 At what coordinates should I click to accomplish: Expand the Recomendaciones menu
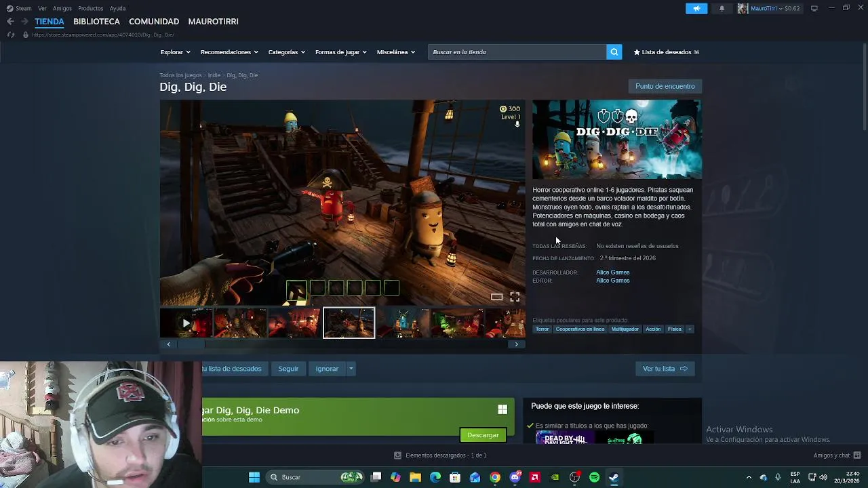(229, 52)
